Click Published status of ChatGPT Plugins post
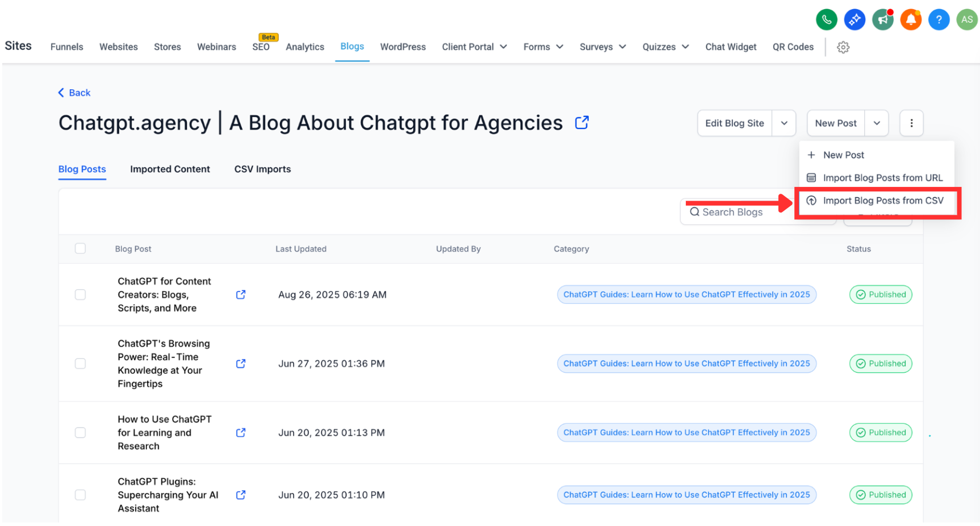980x526 pixels. (x=881, y=495)
